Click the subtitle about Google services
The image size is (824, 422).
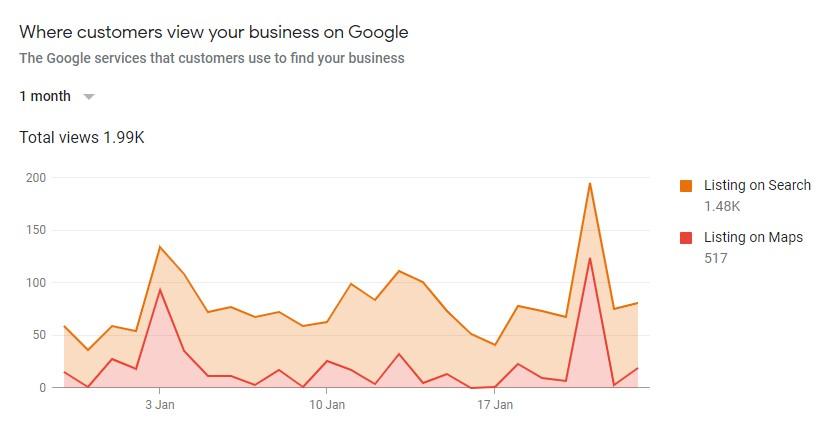coord(212,58)
